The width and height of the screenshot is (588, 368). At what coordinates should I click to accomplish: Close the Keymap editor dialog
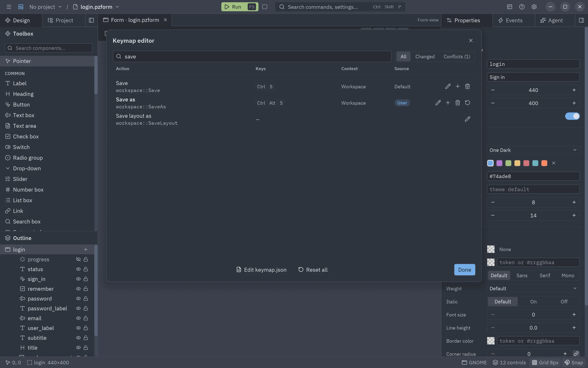[471, 40]
